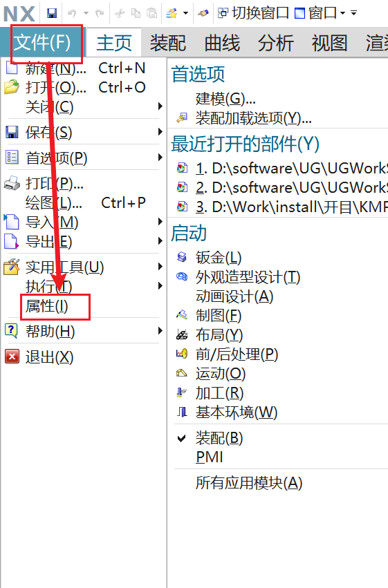Open the 制图 drafting application
The height and width of the screenshot is (588, 388).
tap(219, 316)
